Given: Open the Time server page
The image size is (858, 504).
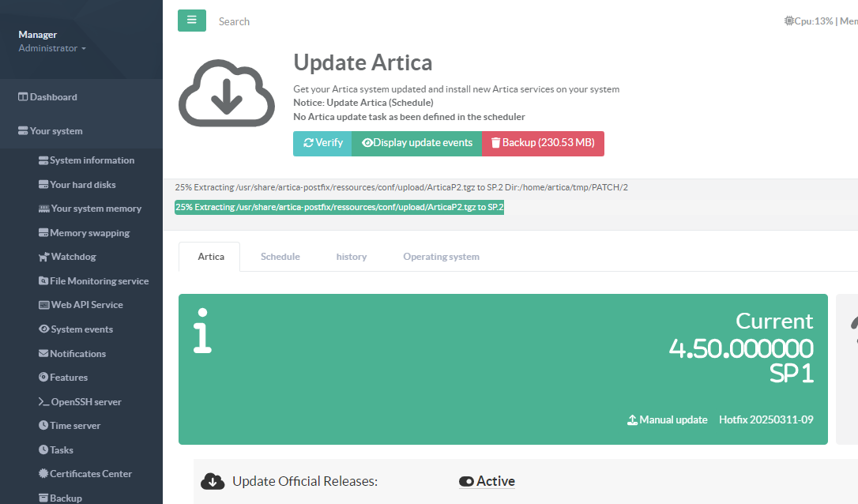Looking at the screenshot, I should tap(75, 426).
